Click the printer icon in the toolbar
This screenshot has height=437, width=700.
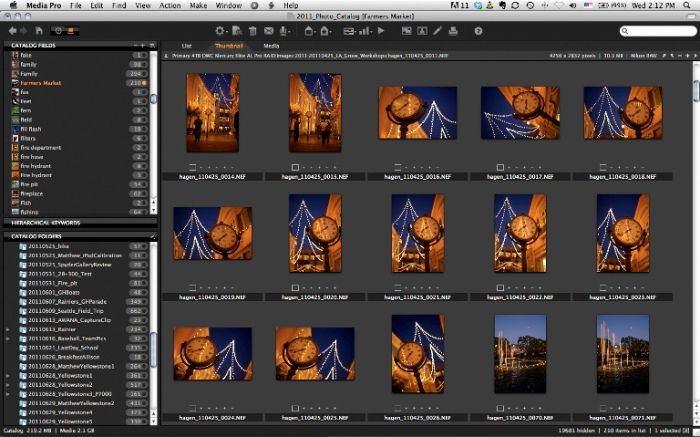[x=453, y=31]
